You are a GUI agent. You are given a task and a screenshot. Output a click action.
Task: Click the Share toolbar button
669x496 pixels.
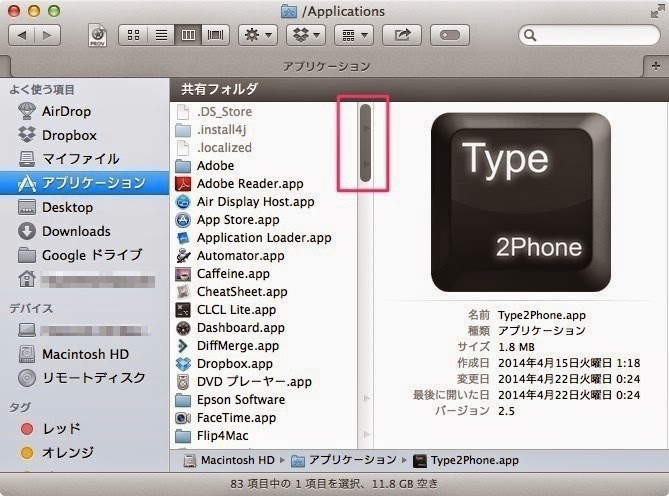point(402,35)
